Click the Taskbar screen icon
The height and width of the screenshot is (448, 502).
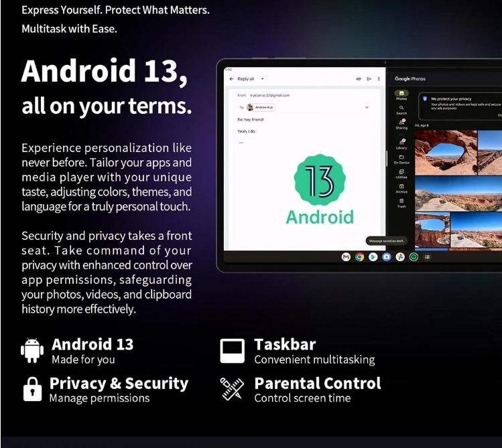232,351
